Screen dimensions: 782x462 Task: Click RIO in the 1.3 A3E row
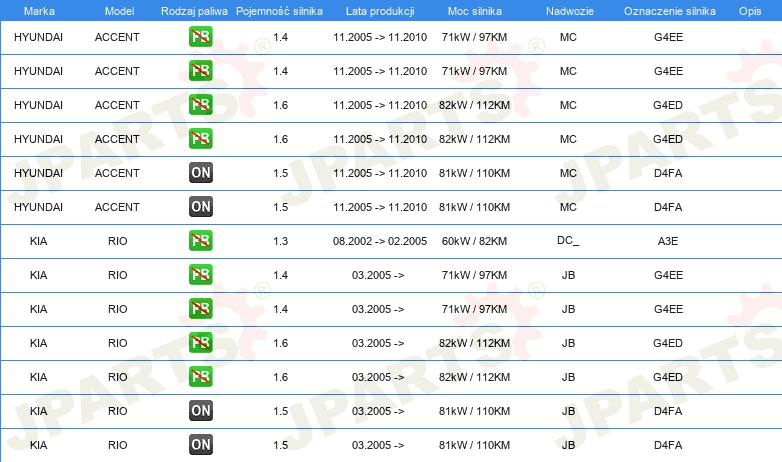pyautogui.click(x=118, y=241)
